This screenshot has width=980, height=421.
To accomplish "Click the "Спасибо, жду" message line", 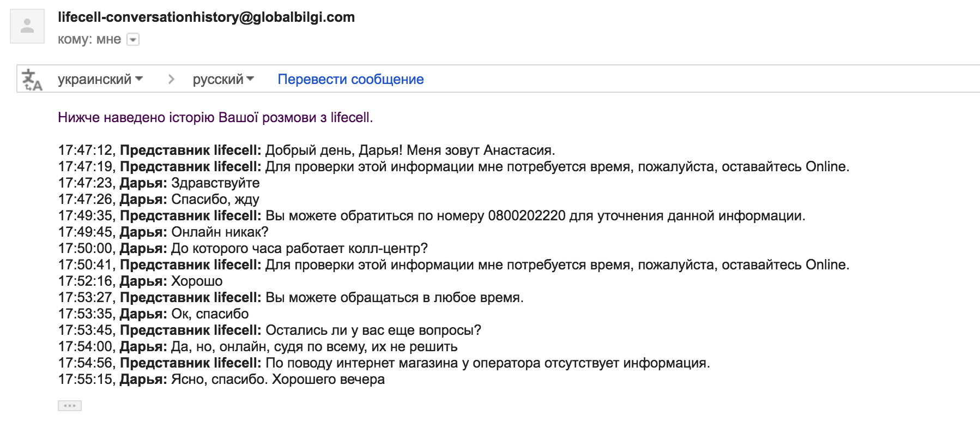I will 215,200.
